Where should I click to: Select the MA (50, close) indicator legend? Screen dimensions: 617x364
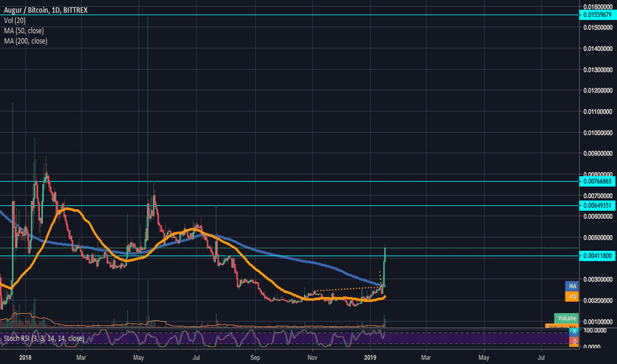tap(24, 30)
